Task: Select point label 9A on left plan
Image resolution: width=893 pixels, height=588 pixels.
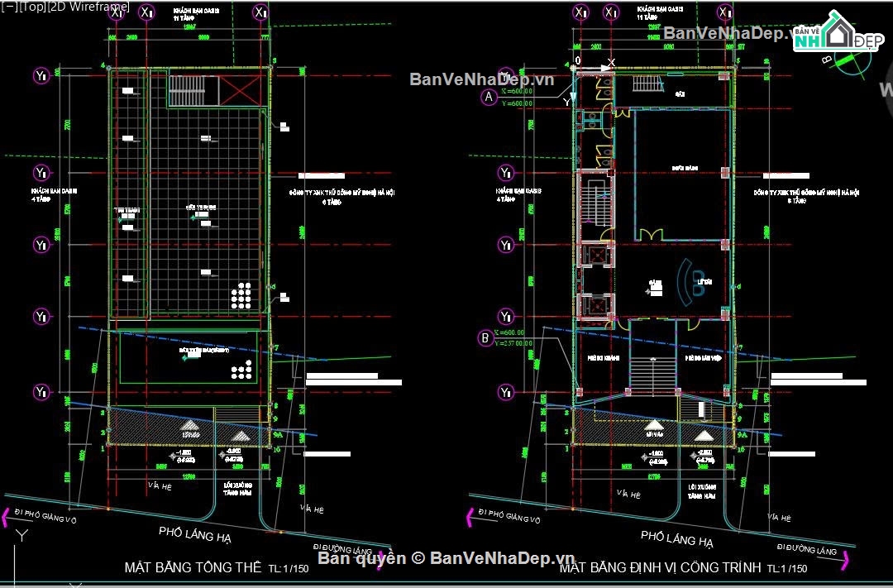Action: tap(278, 433)
